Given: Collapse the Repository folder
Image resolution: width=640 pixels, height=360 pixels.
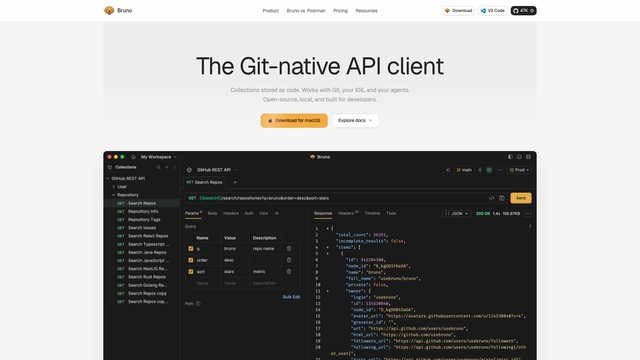Looking at the screenshot, I should point(113,195).
